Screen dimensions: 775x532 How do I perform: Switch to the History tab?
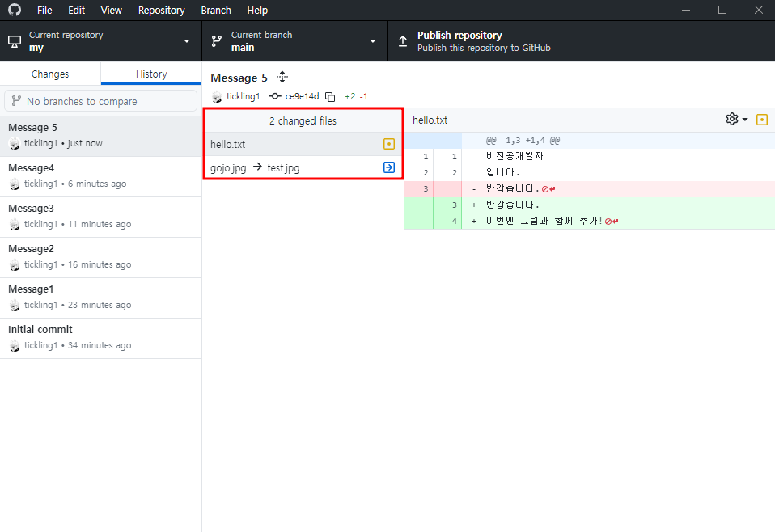[x=151, y=74]
